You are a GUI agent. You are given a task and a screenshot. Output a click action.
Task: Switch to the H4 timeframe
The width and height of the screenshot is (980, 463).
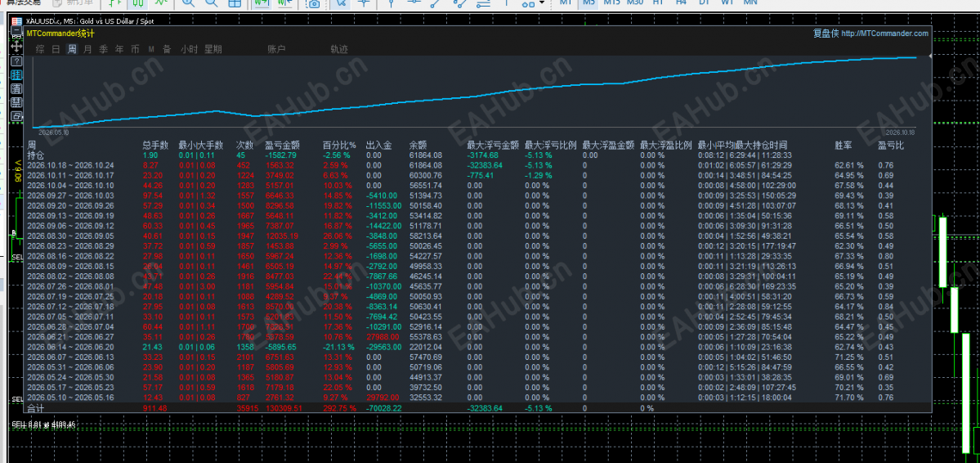pos(681,2)
